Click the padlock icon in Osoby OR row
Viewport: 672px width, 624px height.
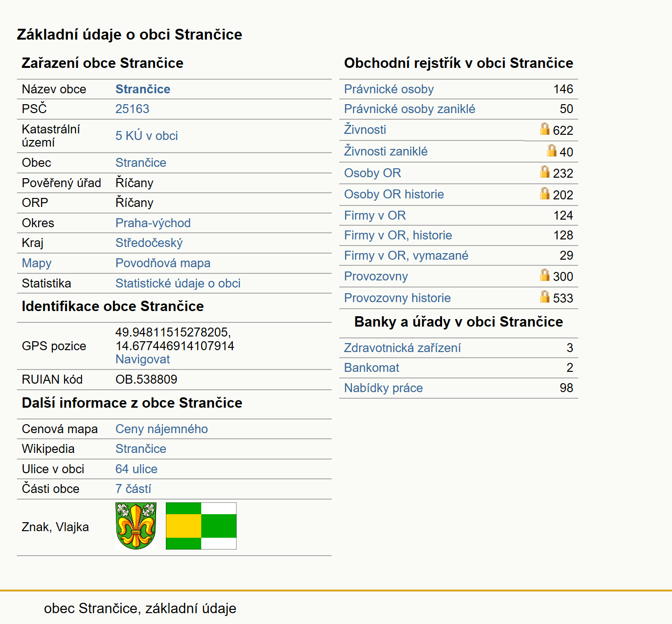545,172
